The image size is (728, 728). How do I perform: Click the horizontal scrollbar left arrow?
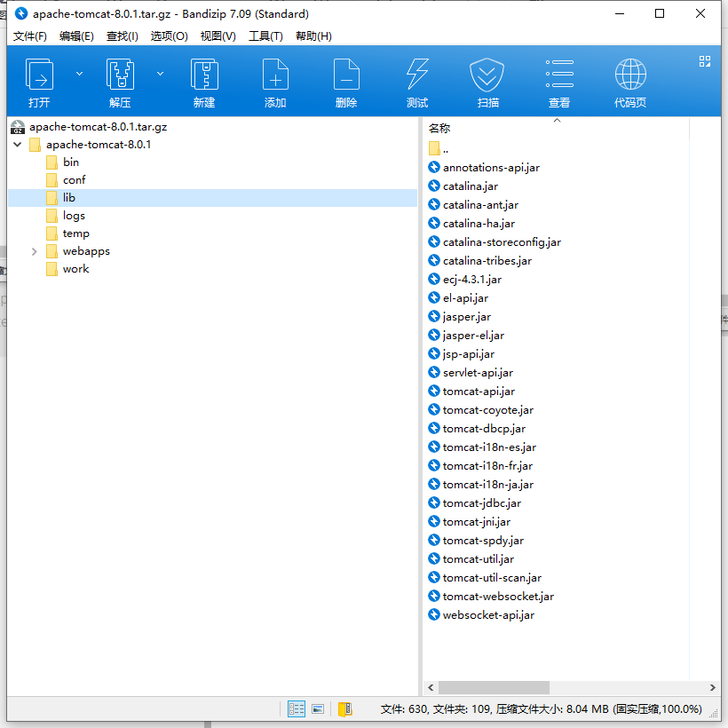431,687
